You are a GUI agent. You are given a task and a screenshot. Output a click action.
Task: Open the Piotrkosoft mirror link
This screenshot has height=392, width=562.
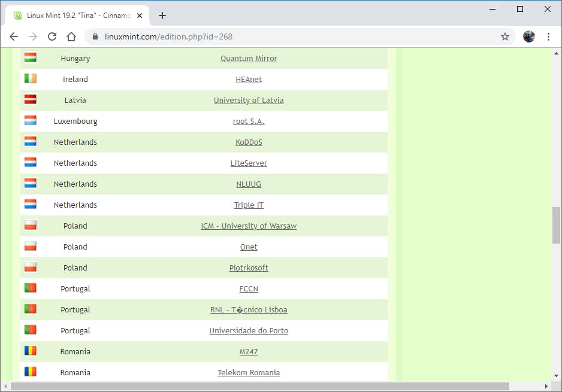pos(249,268)
